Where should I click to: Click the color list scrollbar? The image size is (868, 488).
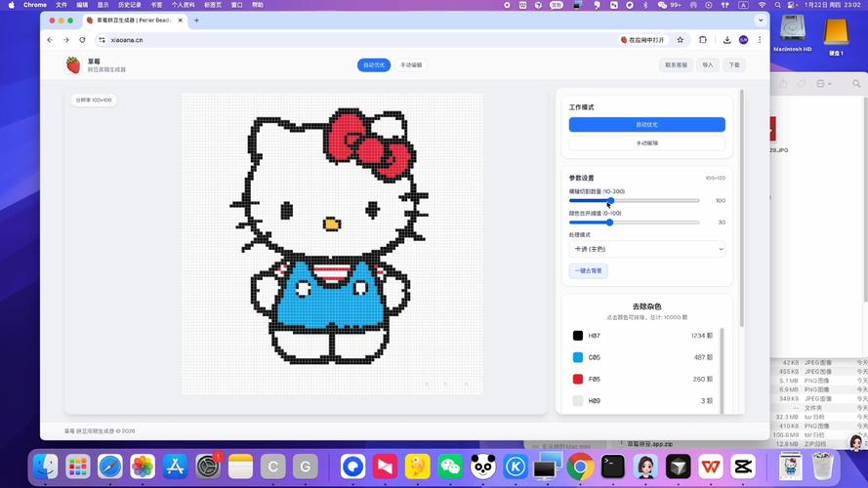(722, 370)
